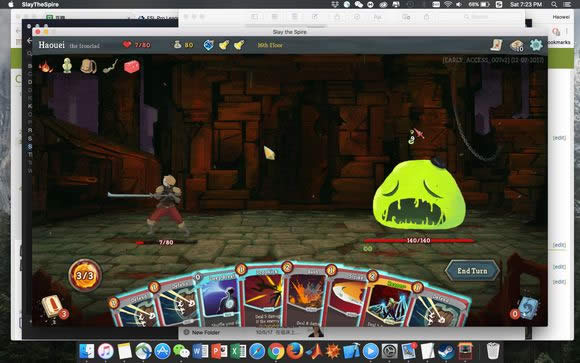580x363 pixels.
Task: Launch Google Chrome from the Dock
Action: 276,351
